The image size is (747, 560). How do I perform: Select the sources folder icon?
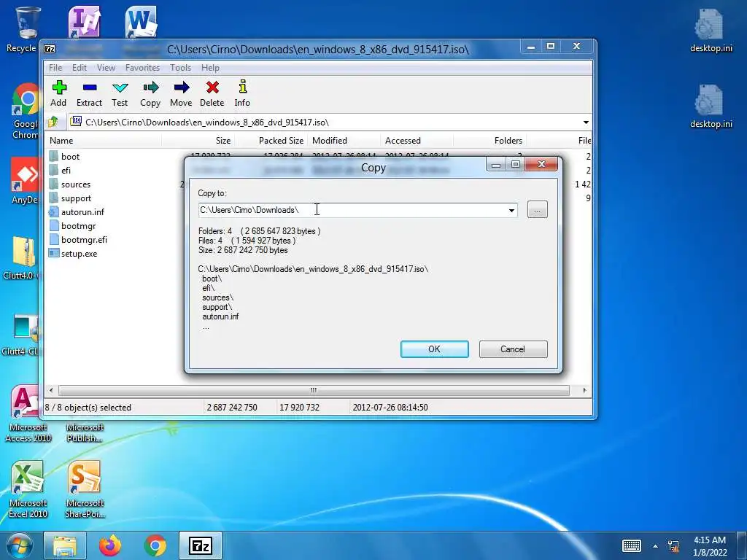(x=53, y=184)
